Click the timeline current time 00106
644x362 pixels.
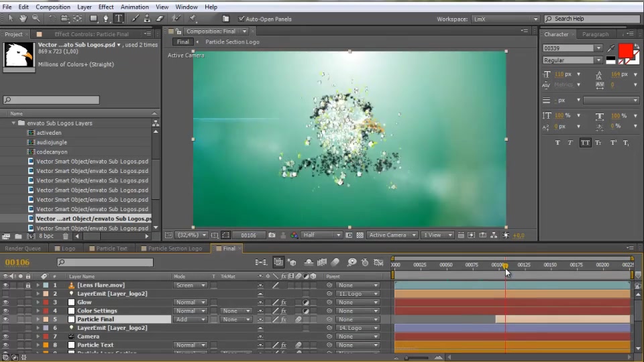[17, 262]
